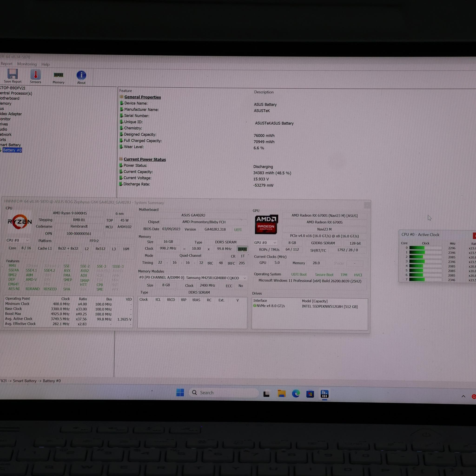This screenshot has height=476, width=476.
Task: Click the Core 7 clock bar
Action: (426, 279)
